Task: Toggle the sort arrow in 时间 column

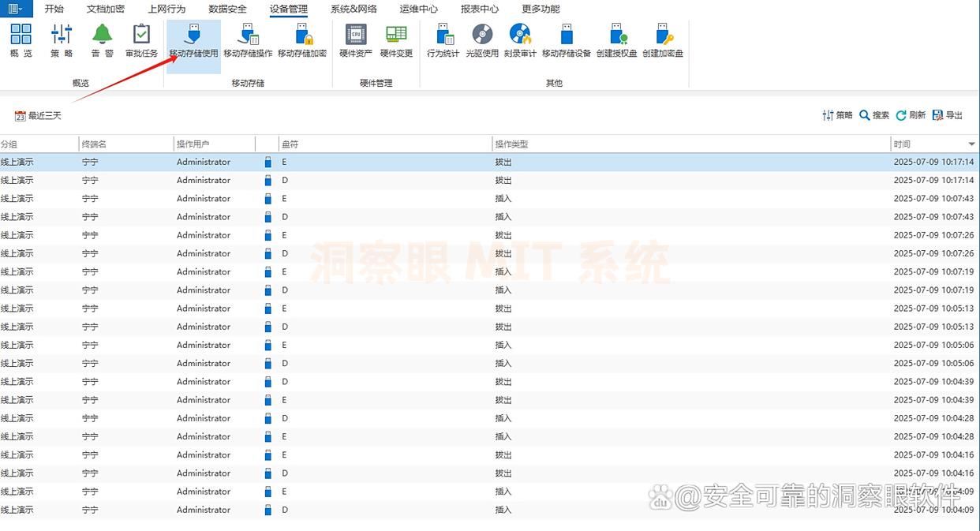Action: [x=971, y=144]
